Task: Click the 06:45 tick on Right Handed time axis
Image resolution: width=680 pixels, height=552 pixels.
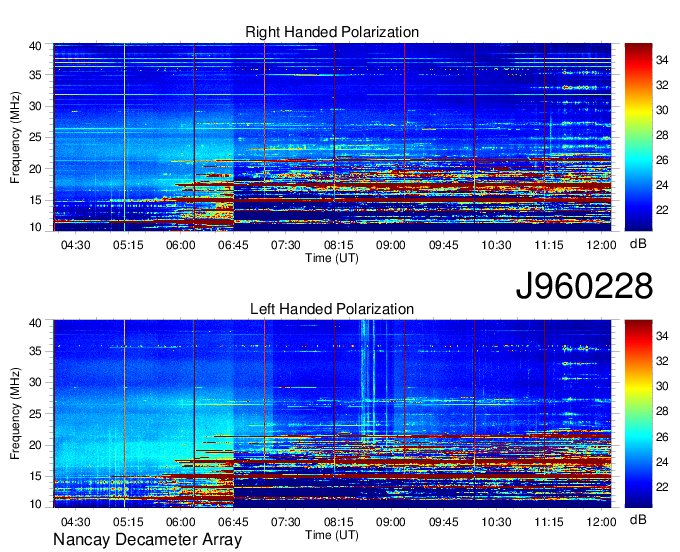Action: (233, 245)
